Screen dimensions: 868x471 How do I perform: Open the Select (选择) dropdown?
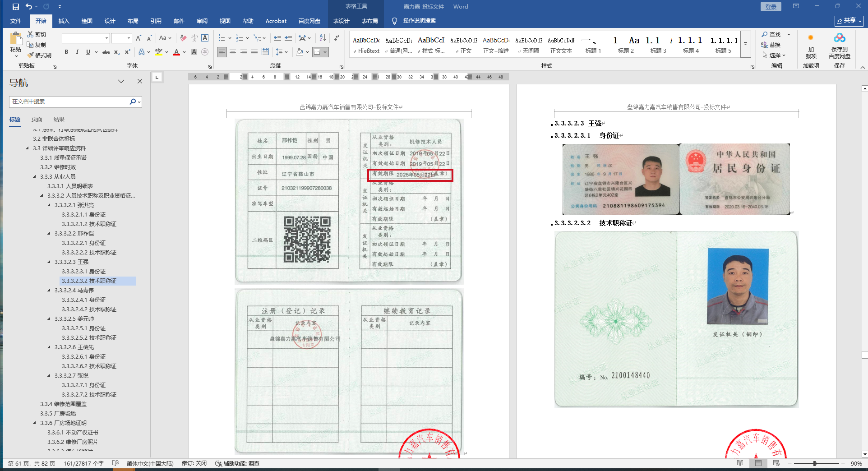(x=774, y=55)
